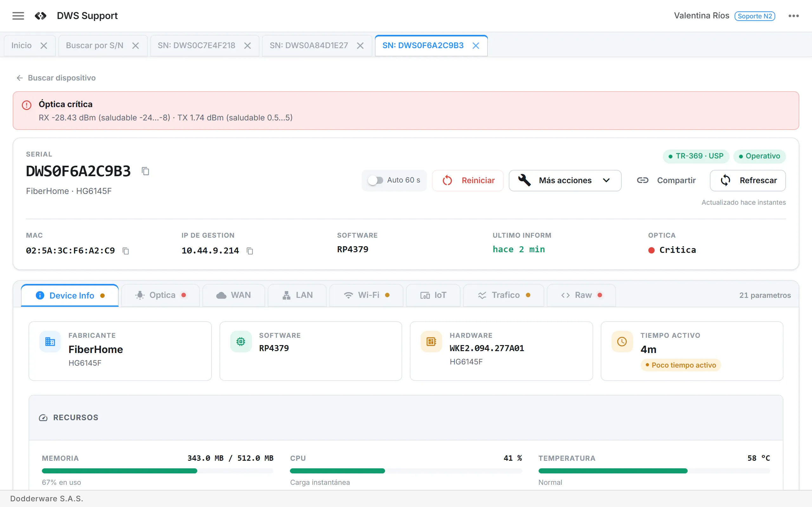Switch to SN: DWS0A84D1E27 document tab

[309, 46]
